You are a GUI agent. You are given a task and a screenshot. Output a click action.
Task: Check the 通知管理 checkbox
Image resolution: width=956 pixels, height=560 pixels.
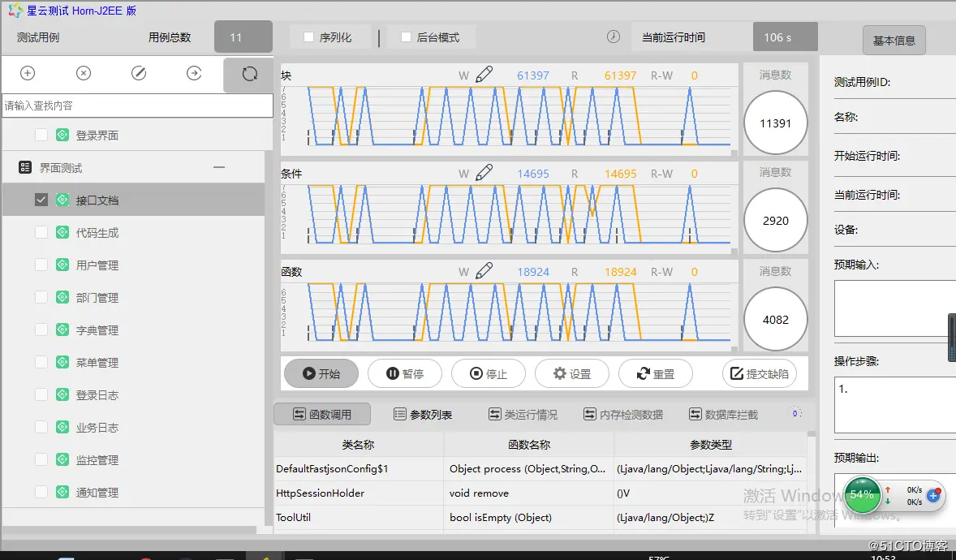pyautogui.click(x=41, y=492)
